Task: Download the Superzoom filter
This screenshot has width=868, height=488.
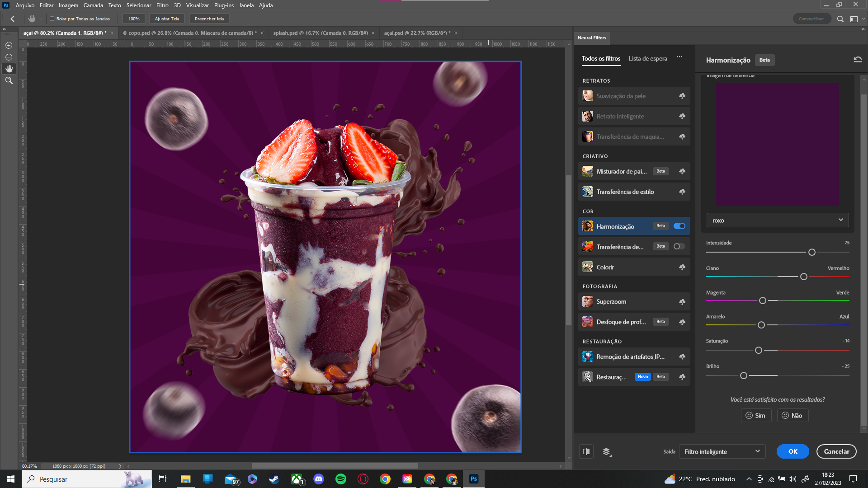Action: coord(682,301)
